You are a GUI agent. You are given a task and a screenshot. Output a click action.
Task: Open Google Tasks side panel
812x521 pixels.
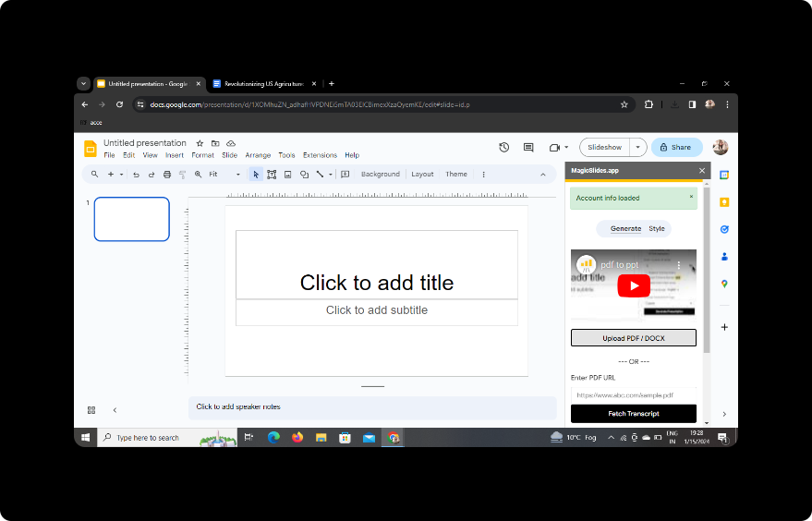pos(724,229)
